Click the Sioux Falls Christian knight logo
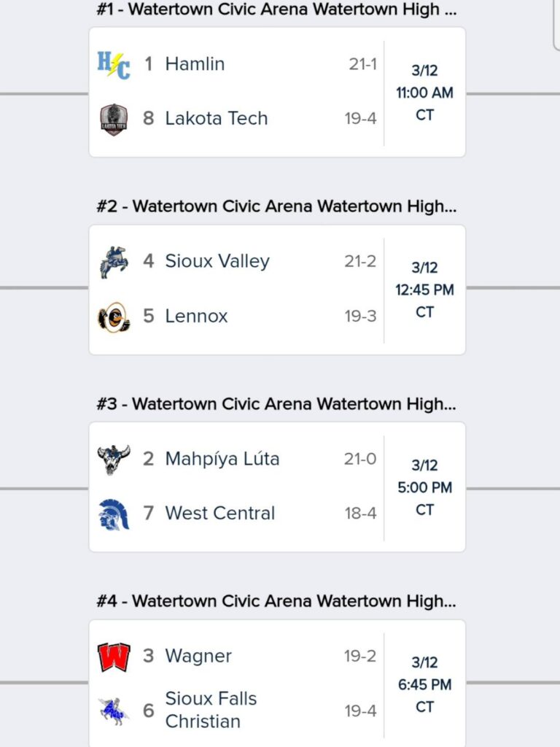The image size is (560, 747). [114, 710]
